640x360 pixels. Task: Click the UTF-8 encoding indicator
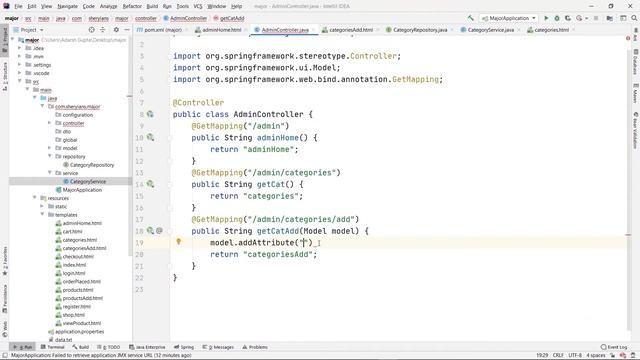(575, 356)
